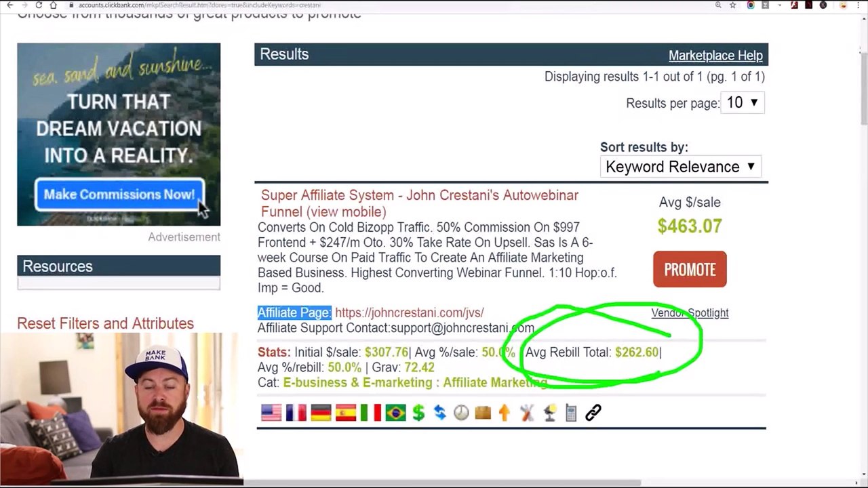Viewport: 868px width, 488px height.
Task: Click the red Flash extension icon
Action: (794, 5)
